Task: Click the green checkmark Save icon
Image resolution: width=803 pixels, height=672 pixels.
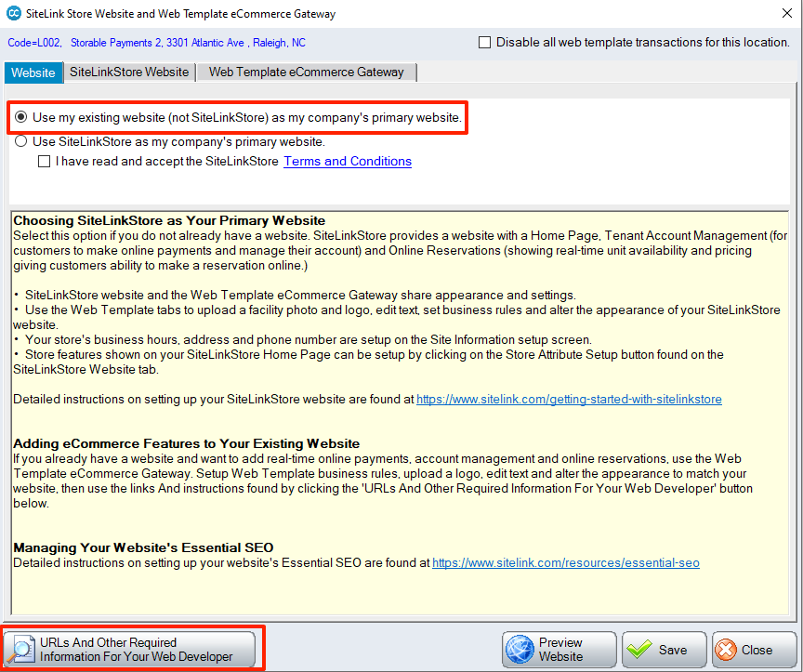Action: [x=639, y=650]
